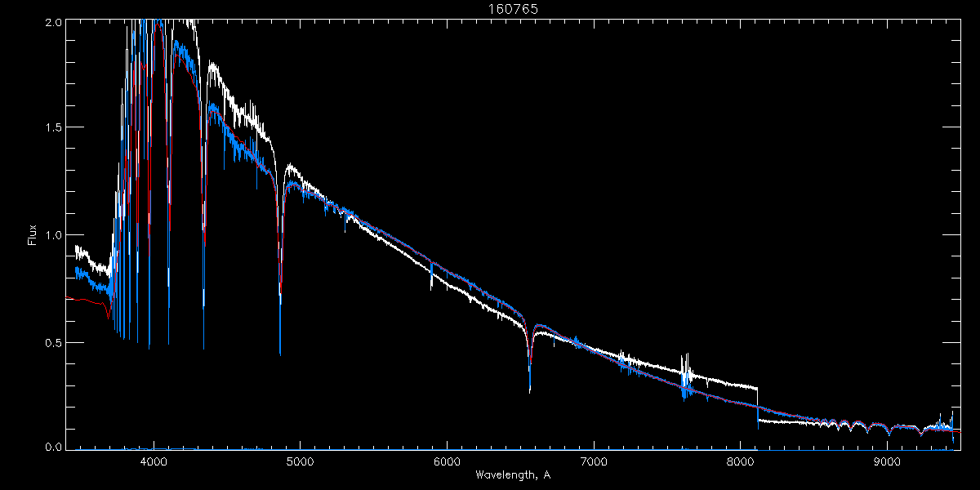Click the Flux axis label
This screenshot has height=490, width=980.
33,235
